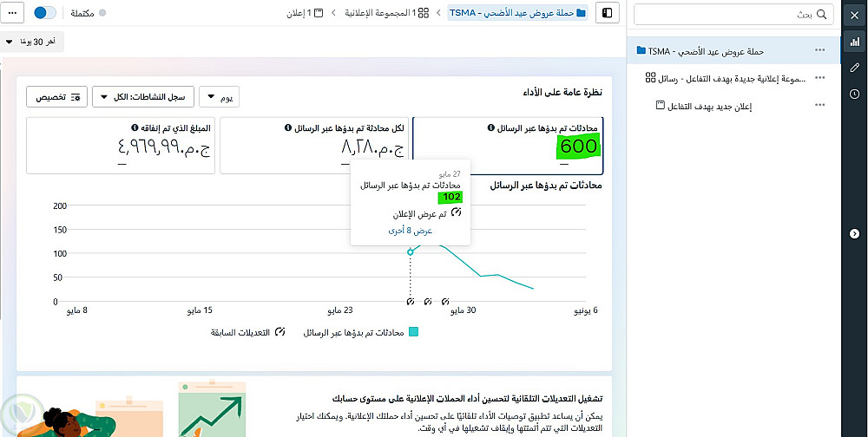Viewport: 868px width, 437px height.
Task: Select the ad set row رسائل in tree
Action: (733, 79)
